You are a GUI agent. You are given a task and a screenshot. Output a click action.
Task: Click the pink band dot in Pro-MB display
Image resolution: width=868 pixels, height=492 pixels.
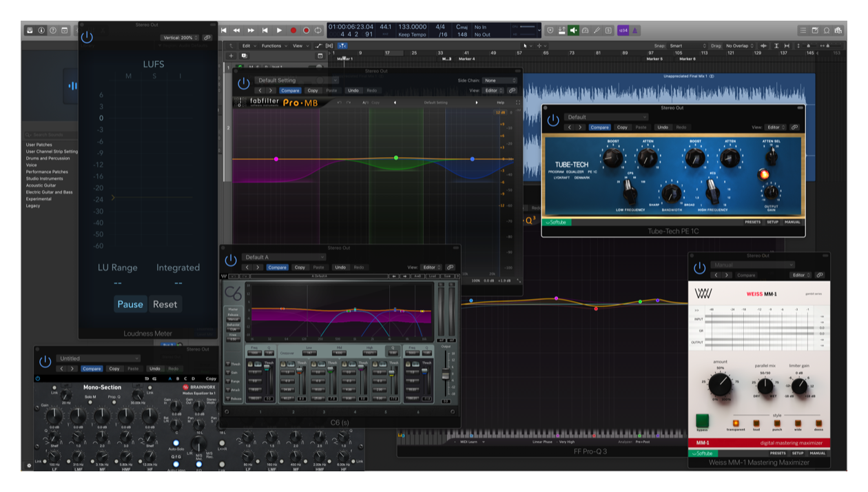pos(276,159)
